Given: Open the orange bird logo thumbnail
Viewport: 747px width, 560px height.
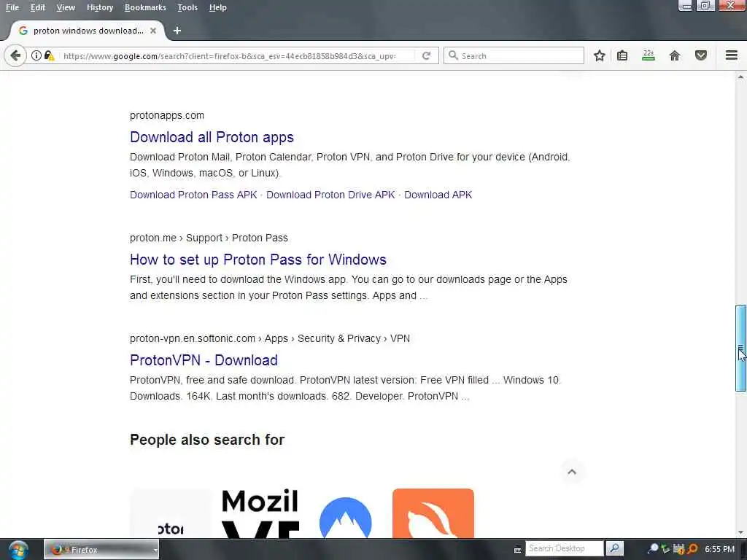Looking at the screenshot, I should pyautogui.click(x=433, y=513).
